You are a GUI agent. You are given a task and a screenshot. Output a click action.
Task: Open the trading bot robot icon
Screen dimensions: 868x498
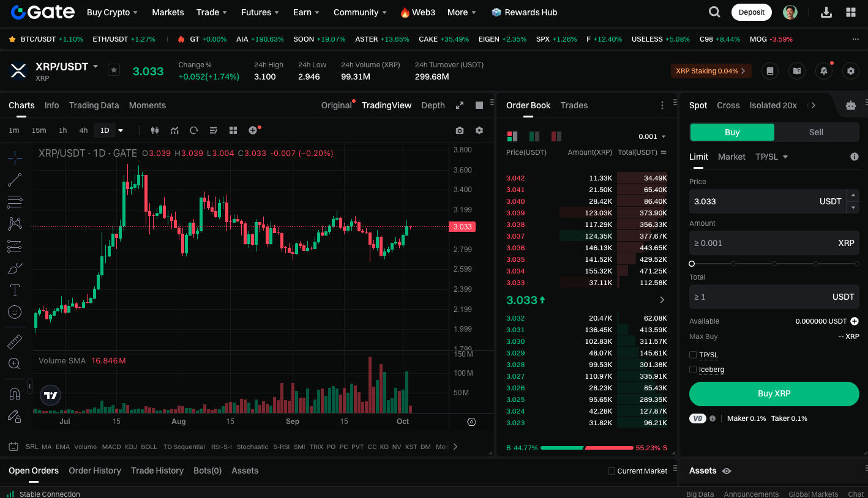tap(850, 105)
